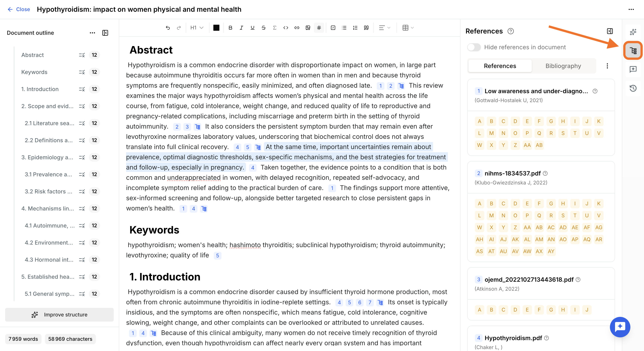Click citation 5 after Keywords paragraph

[x=217, y=255]
